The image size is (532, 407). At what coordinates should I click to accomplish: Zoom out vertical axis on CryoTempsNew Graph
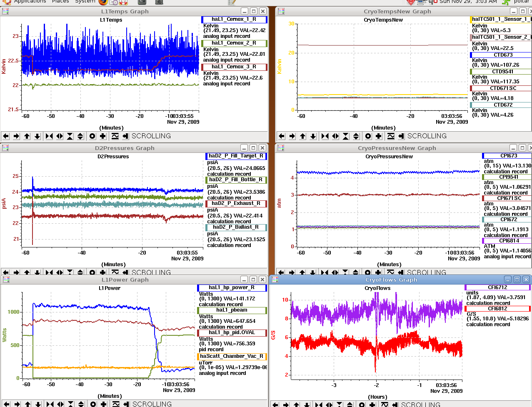coord(356,136)
